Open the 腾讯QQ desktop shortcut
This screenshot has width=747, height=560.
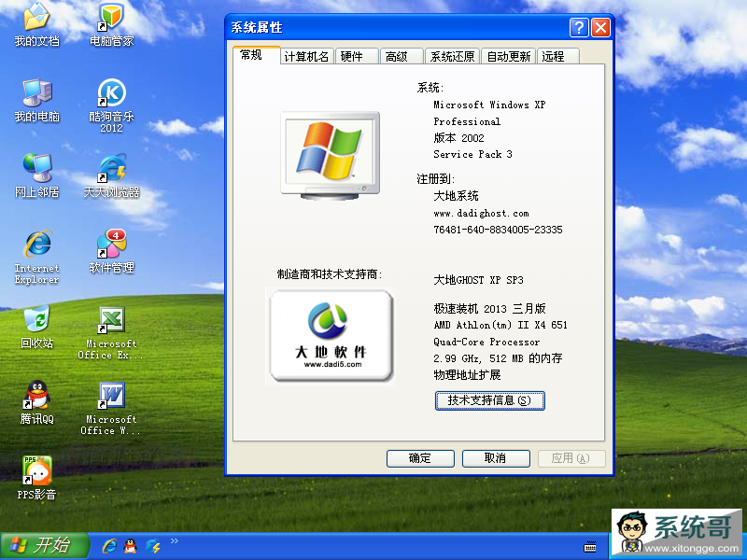(36, 402)
